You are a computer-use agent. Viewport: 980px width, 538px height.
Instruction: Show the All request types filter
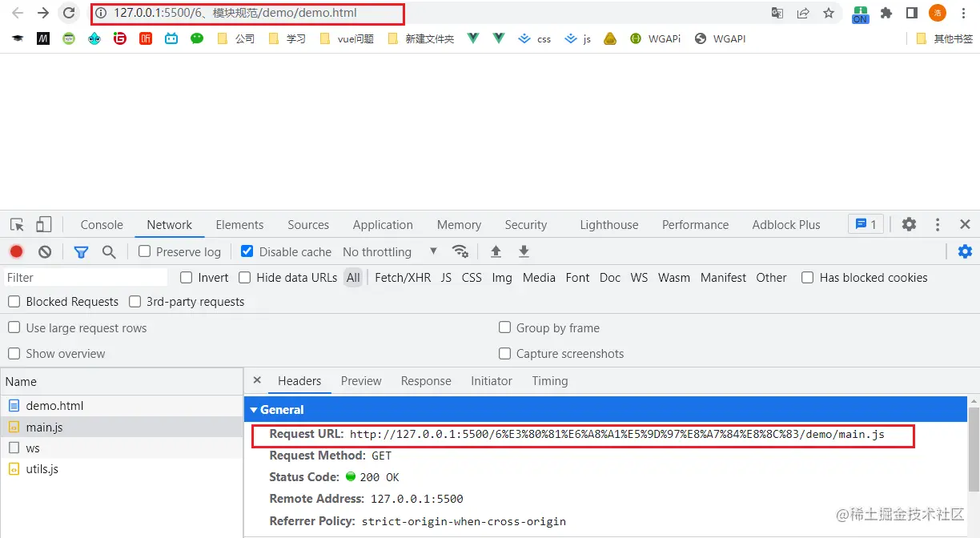click(x=353, y=278)
